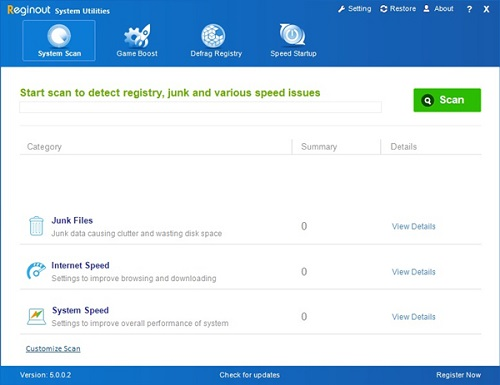Click Internet Speed summary count 0

click(x=304, y=272)
